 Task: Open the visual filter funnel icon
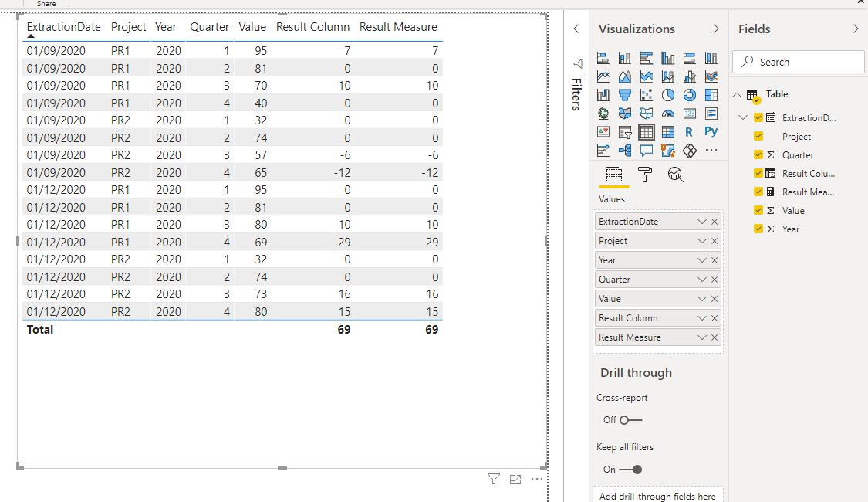coord(494,480)
